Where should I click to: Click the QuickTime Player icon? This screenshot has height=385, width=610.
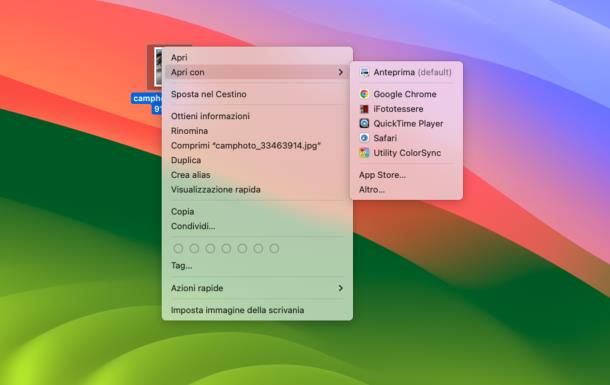coord(364,124)
